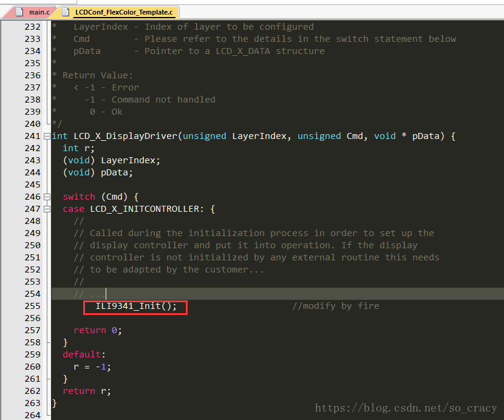Click the //modify by fire comment

336,306
